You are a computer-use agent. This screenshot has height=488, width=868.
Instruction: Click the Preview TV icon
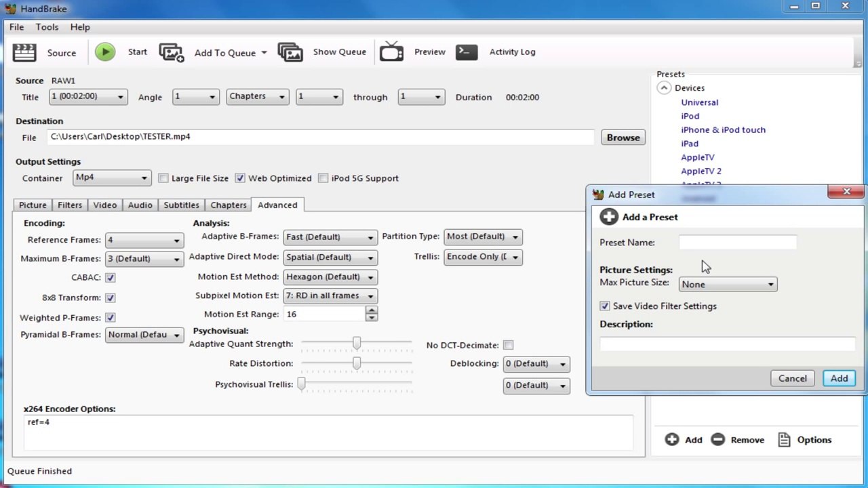[x=391, y=52]
